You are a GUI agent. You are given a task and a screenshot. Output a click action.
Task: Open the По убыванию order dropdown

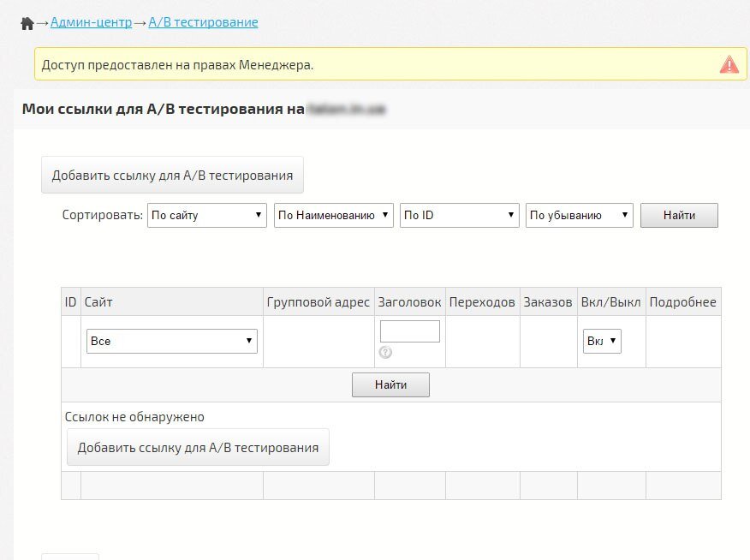pyautogui.click(x=579, y=216)
